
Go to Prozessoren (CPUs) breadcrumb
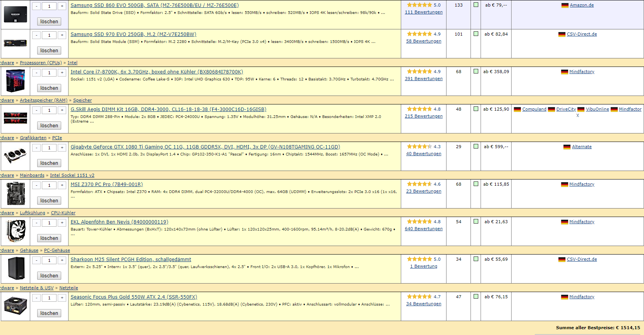(41, 63)
